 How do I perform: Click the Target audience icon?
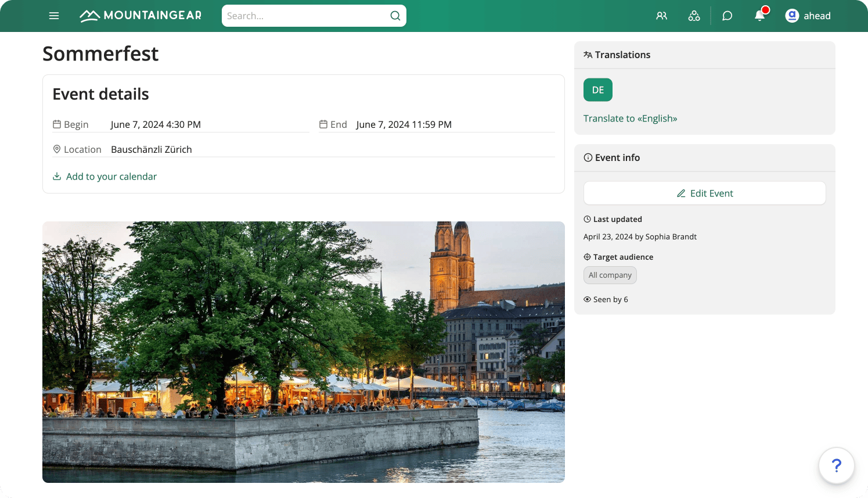(588, 257)
